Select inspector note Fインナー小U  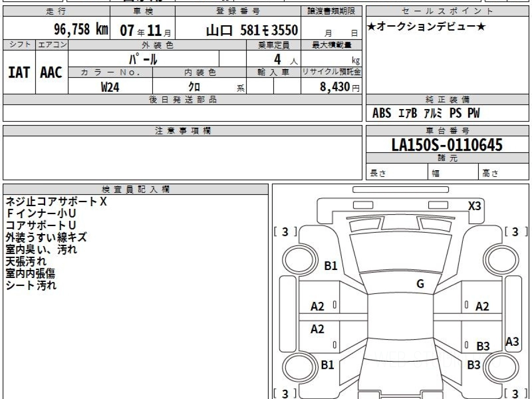41,214
